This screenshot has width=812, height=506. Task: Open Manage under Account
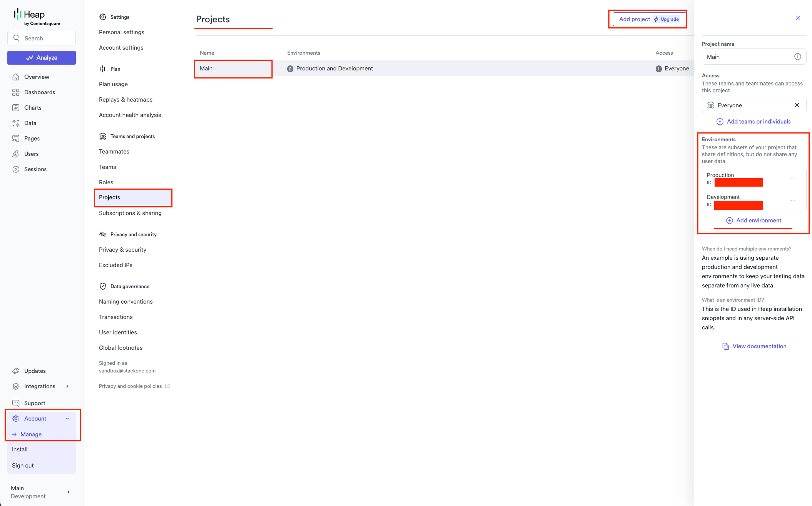[x=31, y=434]
